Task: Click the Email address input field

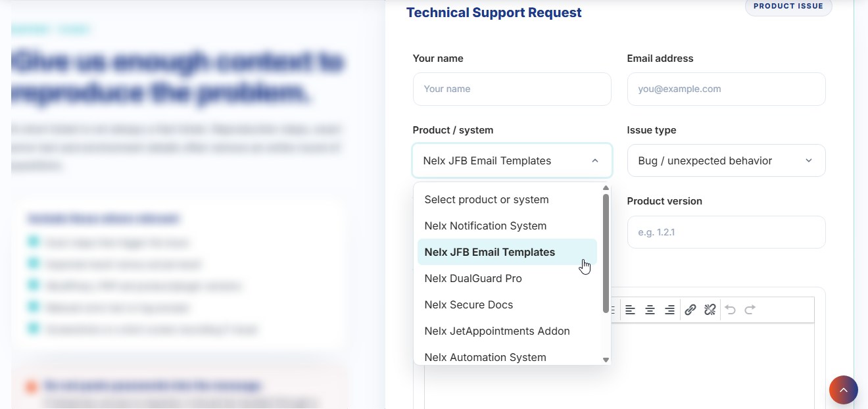Action: pos(727,89)
